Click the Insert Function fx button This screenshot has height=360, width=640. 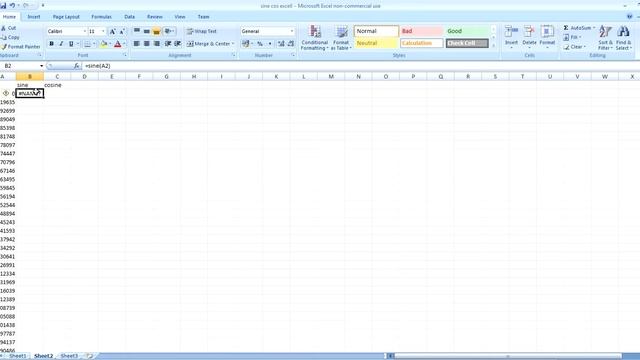[x=76, y=66]
